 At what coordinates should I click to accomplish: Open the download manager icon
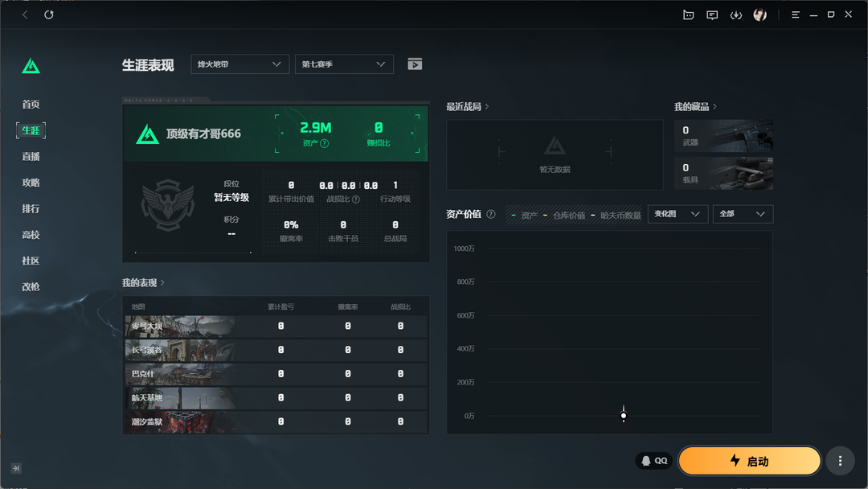click(735, 15)
